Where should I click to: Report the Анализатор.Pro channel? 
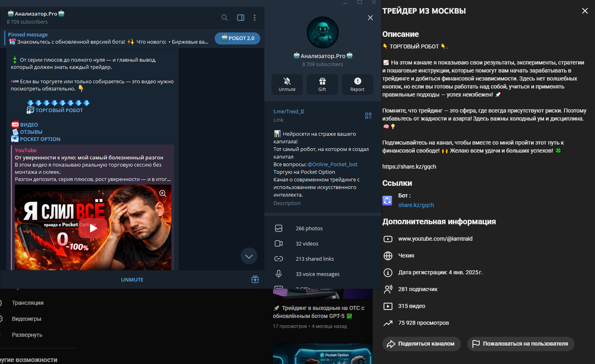(358, 84)
